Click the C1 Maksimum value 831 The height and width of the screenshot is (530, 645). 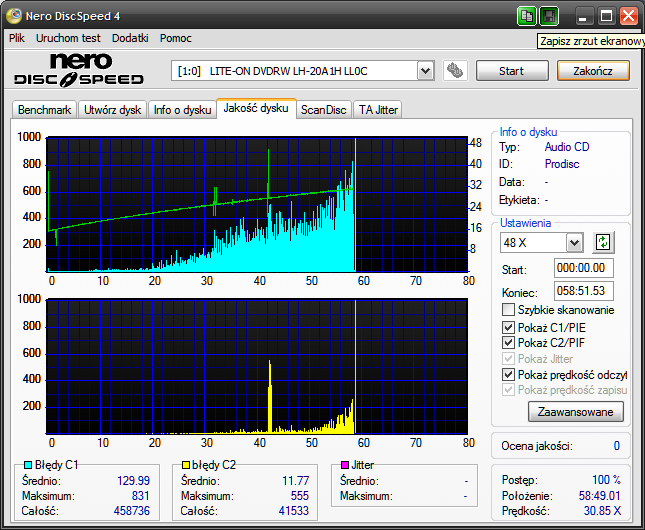click(x=140, y=496)
